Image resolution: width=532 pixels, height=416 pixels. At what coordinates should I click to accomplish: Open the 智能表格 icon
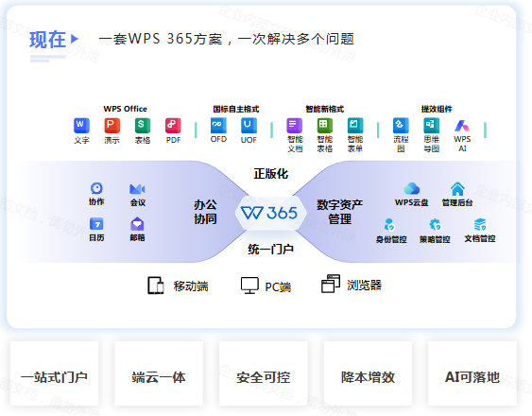point(325,126)
